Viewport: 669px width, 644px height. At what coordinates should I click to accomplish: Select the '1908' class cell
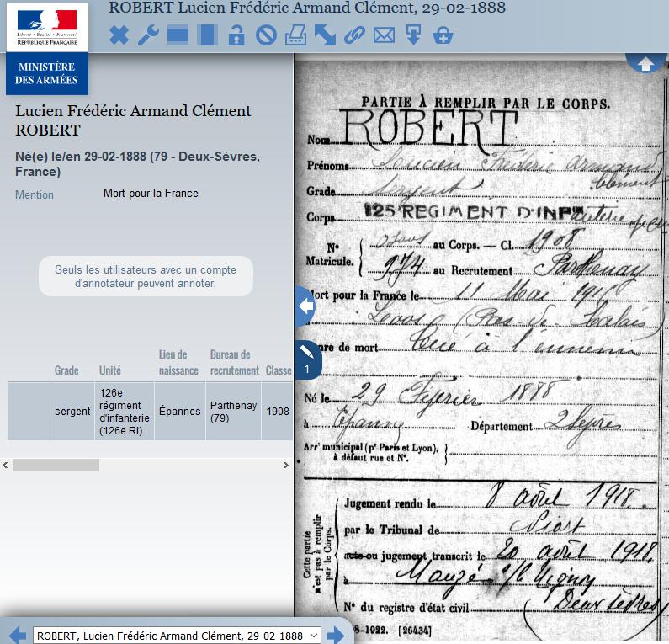(x=278, y=411)
